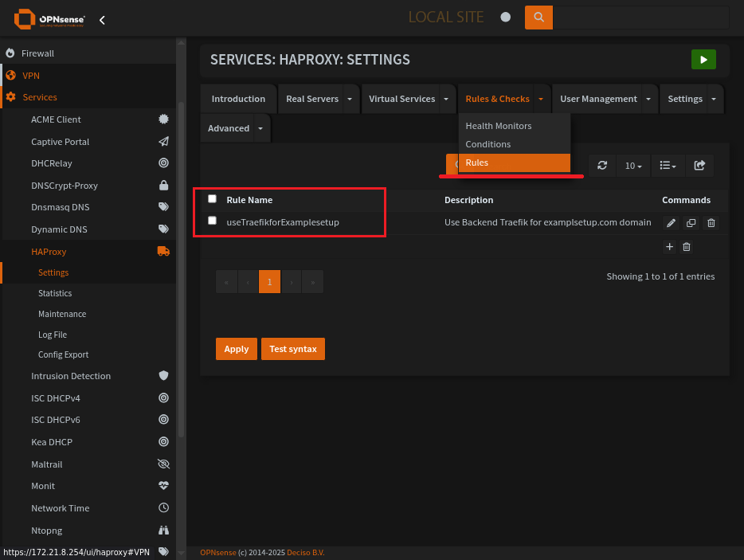Click the Intrusion Detection shield icon
The image size is (744, 560).
pyautogui.click(x=164, y=376)
